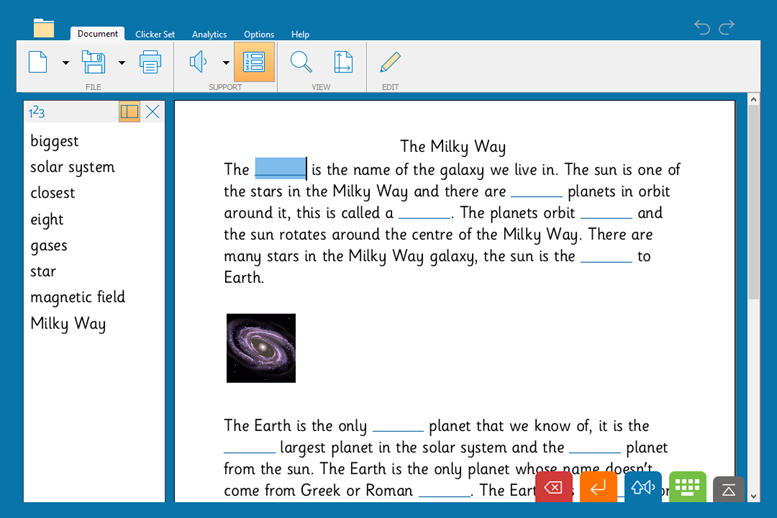Expand the New document dropdown arrow
Screen dimensions: 777x518
(66, 63)
